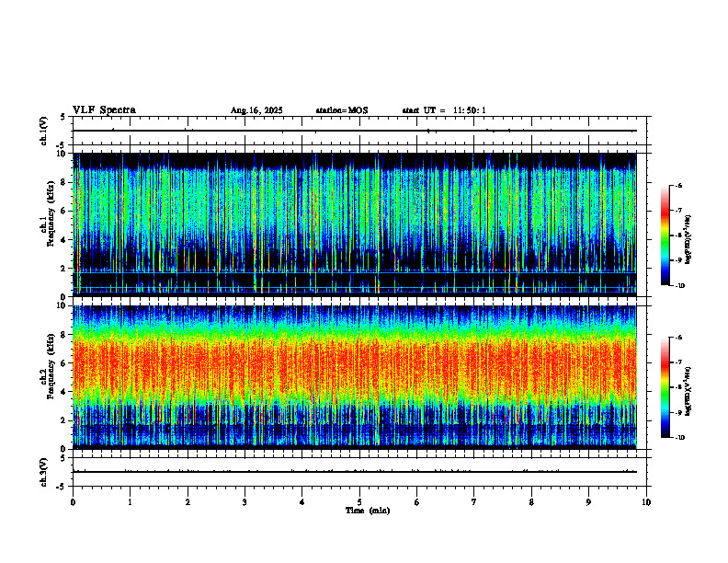Click the "VLF Spectra" plot title

coord(104,110)
